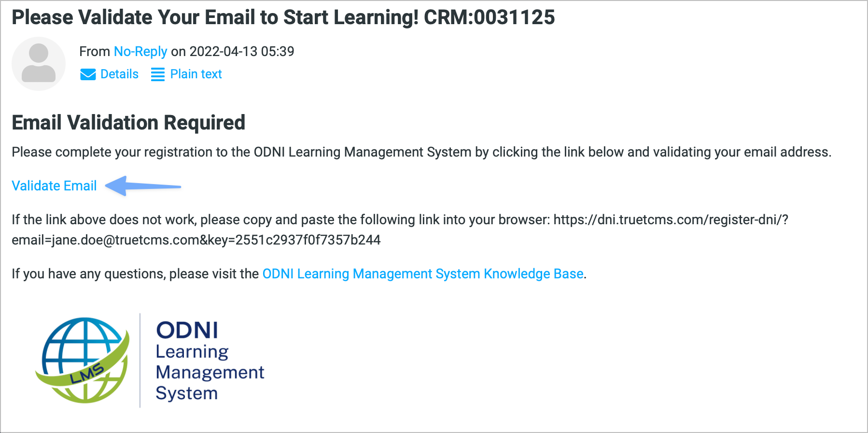Follow the Validate Email link
868x433 pixels.
click(x=54, y=186)
